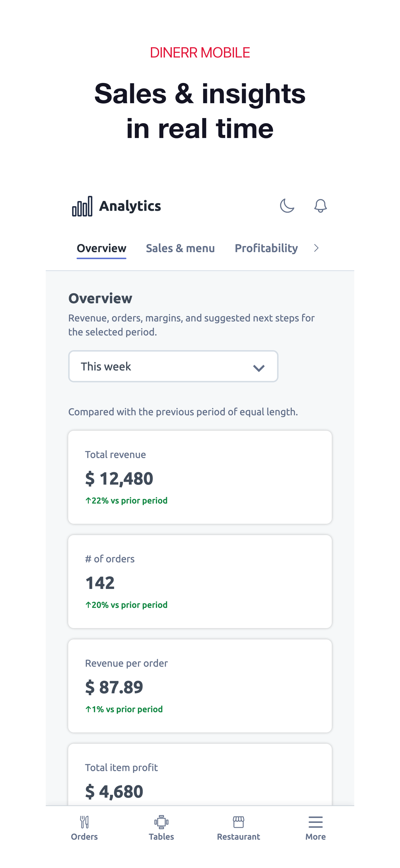Screen dimensions: 400x868
Task: Click the Analytics page title
Action: pyautogui.click(x=130, y=206)
